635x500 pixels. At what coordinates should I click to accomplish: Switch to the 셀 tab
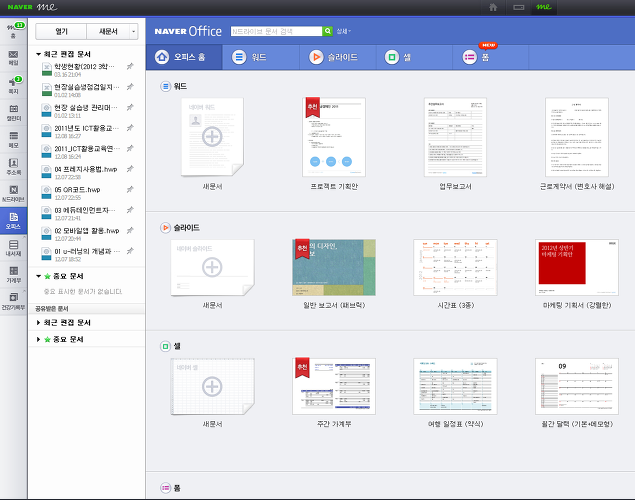coord(414,57)
